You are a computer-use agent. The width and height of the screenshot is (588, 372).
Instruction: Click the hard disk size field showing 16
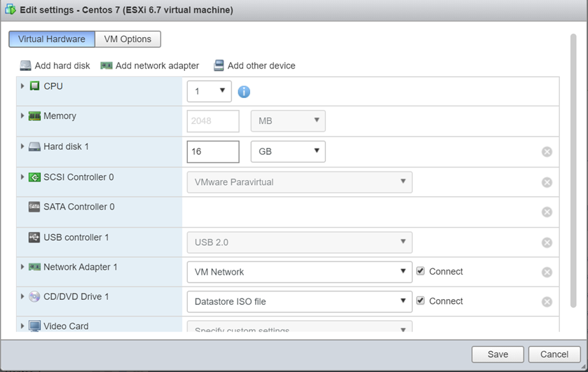coord(213,151)
